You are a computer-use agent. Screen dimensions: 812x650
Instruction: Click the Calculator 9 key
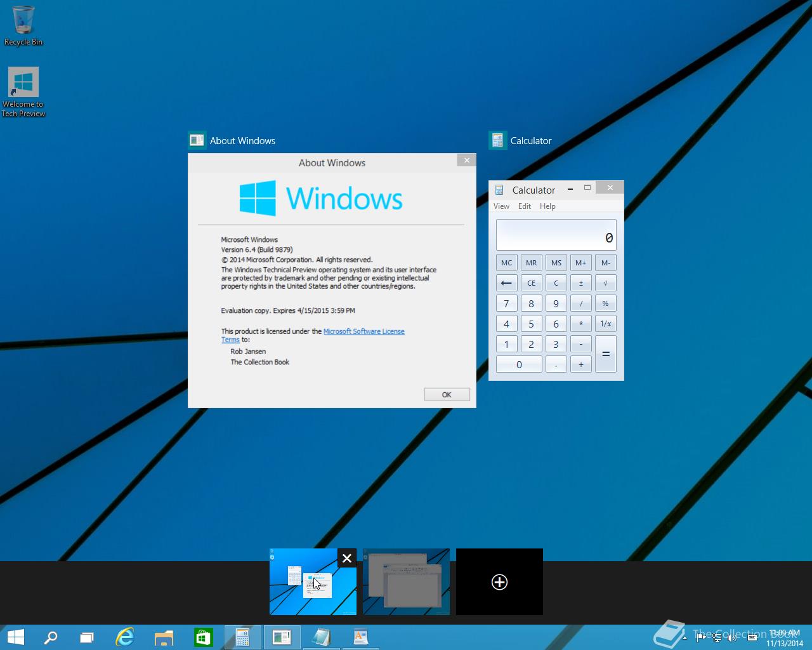[x=556, y=303]
